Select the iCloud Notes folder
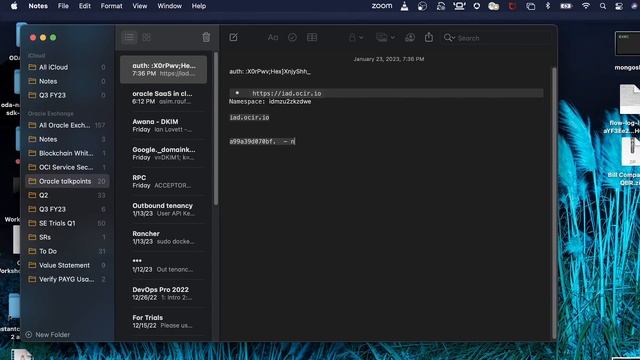 tap(67, 81)
